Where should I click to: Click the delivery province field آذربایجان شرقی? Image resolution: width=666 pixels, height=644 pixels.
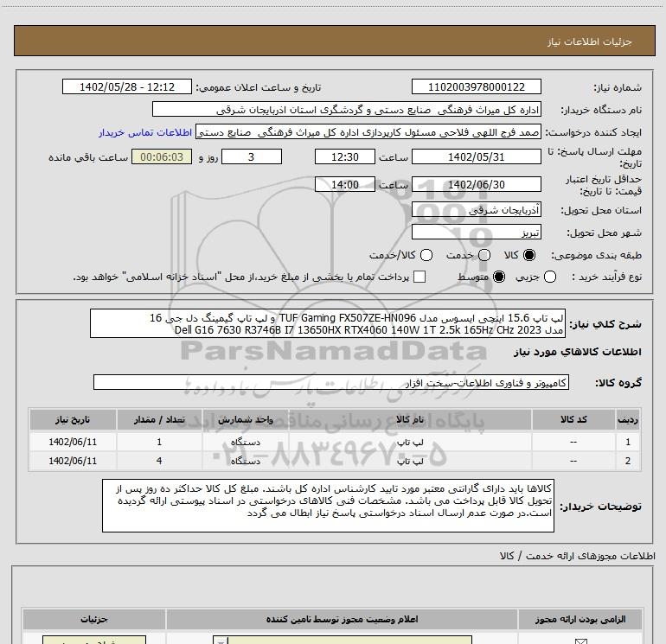click(x=476, y=210)
